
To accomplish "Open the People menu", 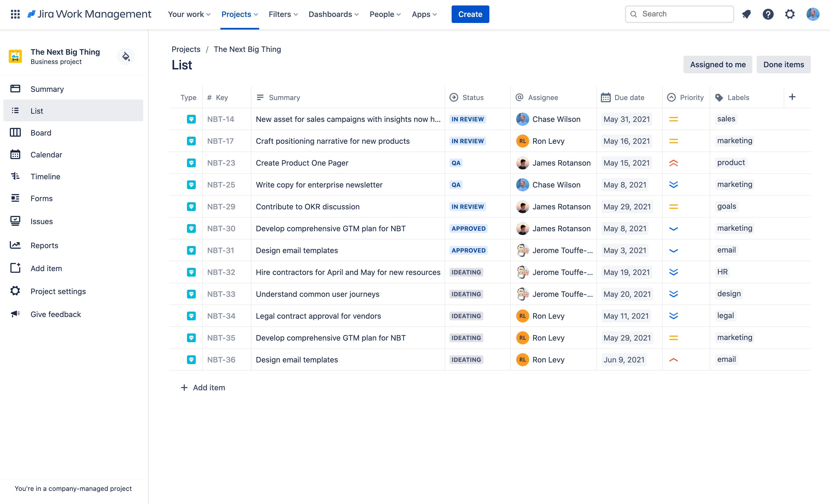I will coord(385,14).
